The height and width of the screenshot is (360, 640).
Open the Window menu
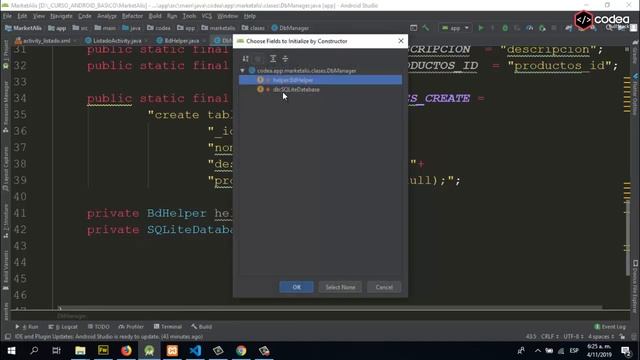(x=227, y=16)
